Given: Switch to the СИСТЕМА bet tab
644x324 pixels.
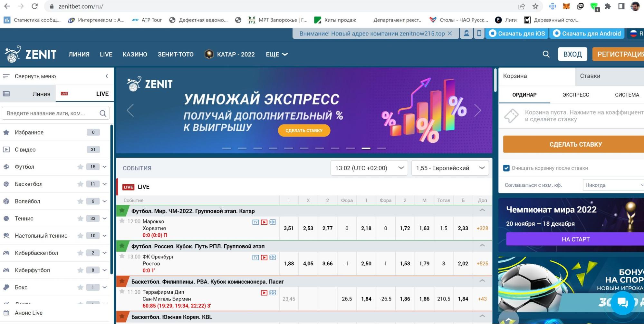Looking at the screenshot, I should click(x=627, y=95).
